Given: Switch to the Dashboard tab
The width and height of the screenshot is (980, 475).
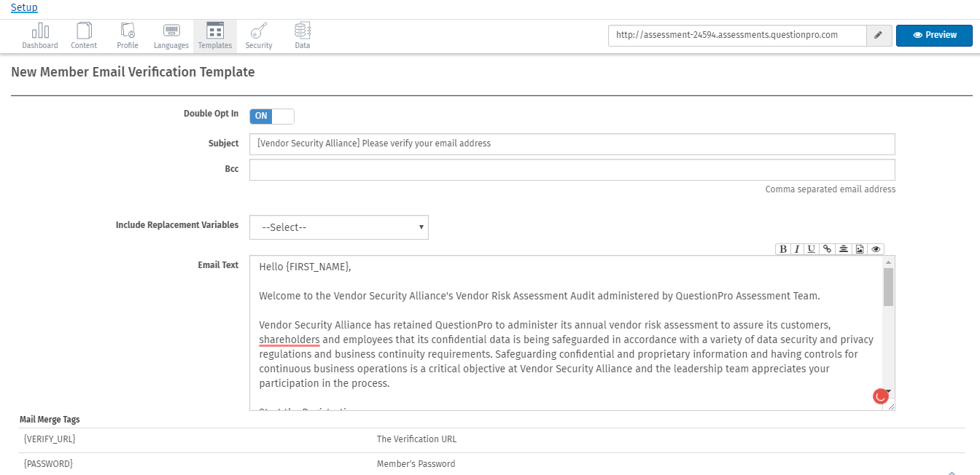Looking at the screenshot, I should click(40, 36).
